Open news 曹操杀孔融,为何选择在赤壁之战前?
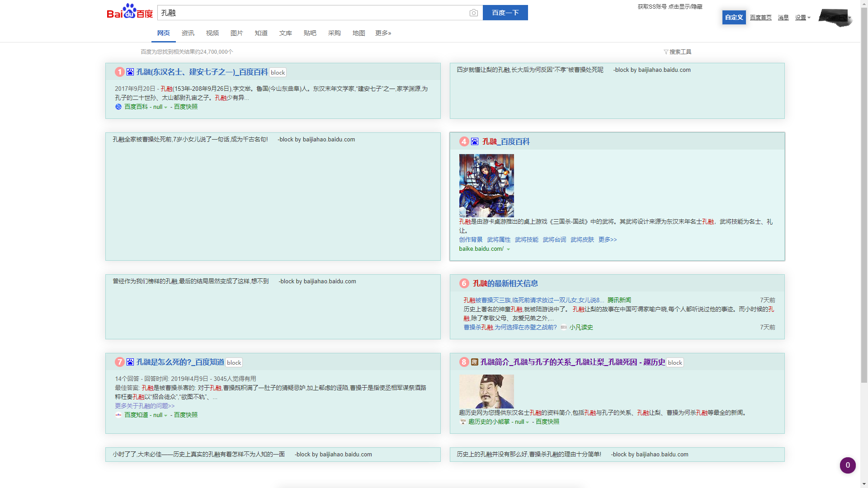Screen dimensions: 868x488 pos(510,327)
